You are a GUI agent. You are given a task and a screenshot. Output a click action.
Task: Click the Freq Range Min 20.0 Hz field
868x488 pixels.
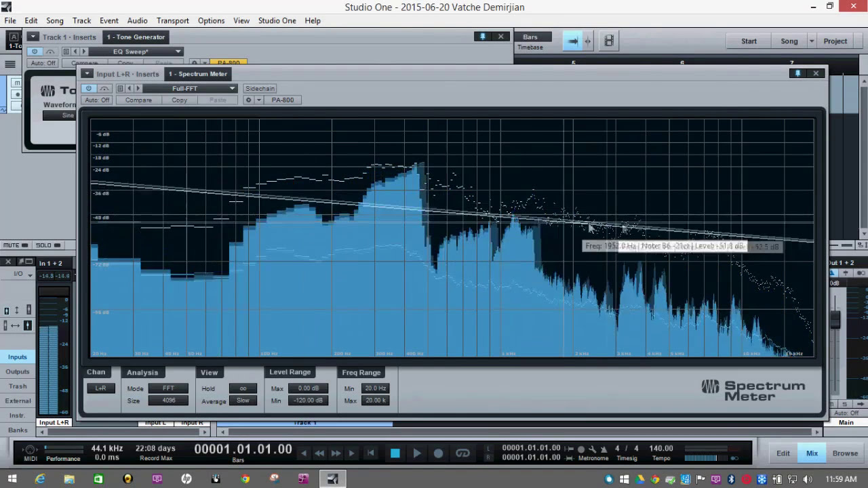(375, 388)
